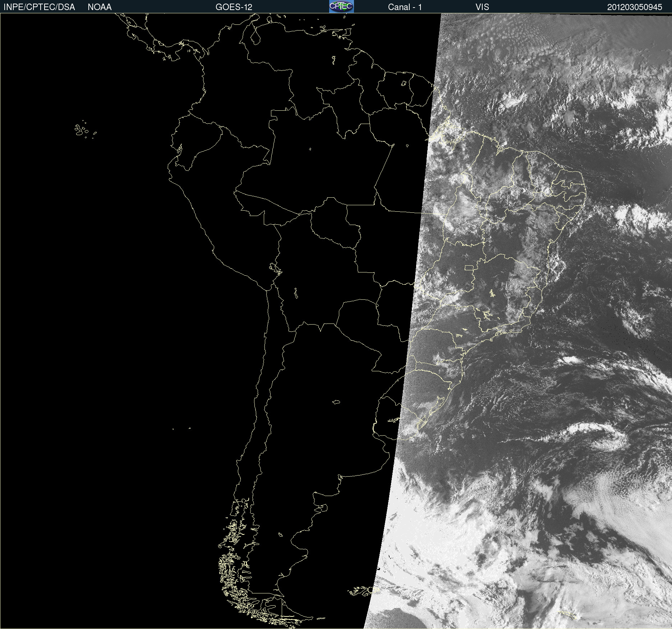Viewport: 672px width, 629px height.
Task: Click the 201203050945 timestamp
Action: point(635,7)
